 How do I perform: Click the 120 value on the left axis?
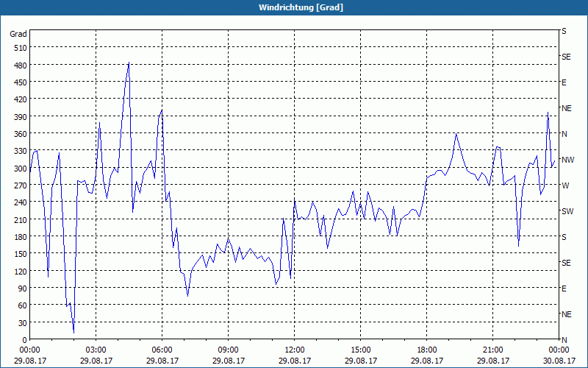(x=21, y=271)
